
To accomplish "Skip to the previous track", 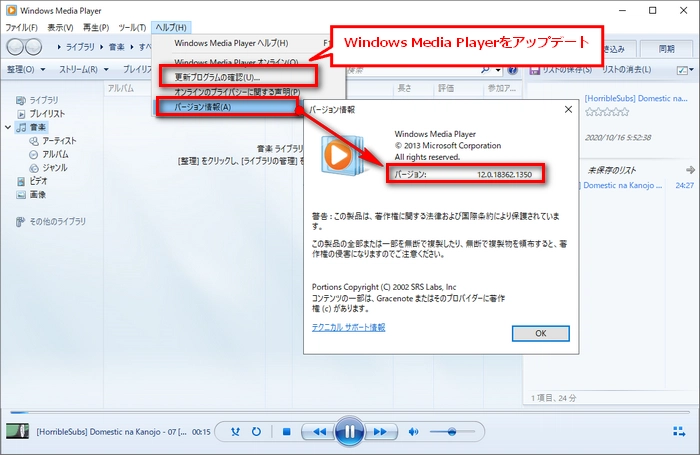I will click(x=316, y=432).
